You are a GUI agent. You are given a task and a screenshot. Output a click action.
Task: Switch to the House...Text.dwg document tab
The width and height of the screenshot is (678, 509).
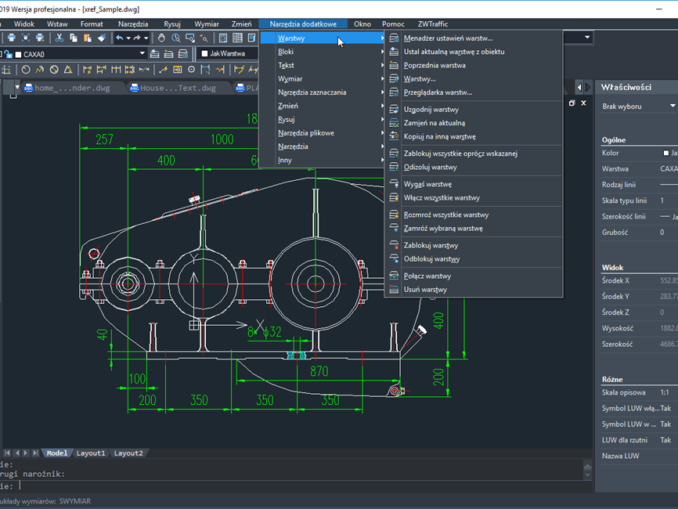coord(178,88)
